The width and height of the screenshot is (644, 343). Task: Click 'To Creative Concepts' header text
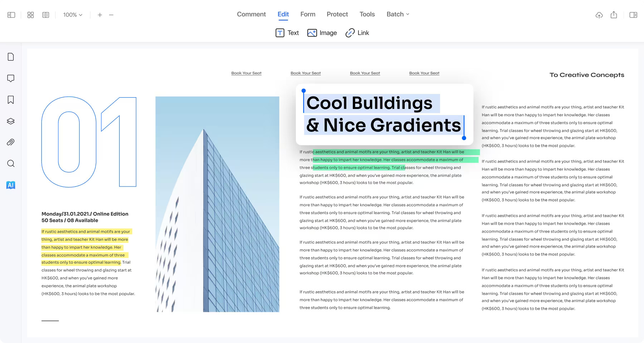[587, 75]
